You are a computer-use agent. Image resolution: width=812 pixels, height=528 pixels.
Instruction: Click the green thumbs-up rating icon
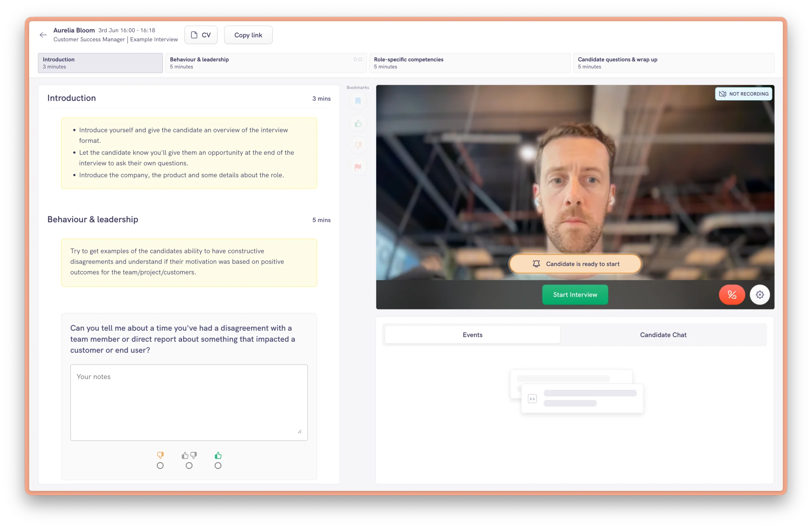click(x=218, y=455)
